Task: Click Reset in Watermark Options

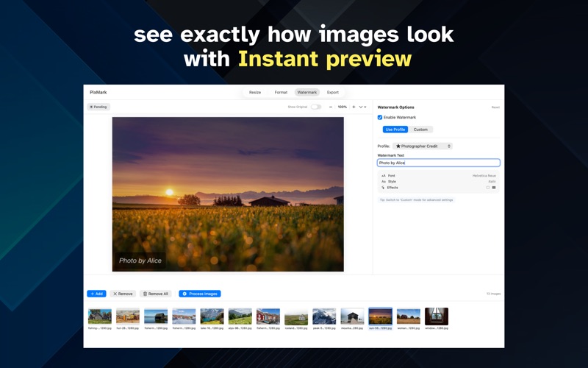Action: tap(495, 107)
